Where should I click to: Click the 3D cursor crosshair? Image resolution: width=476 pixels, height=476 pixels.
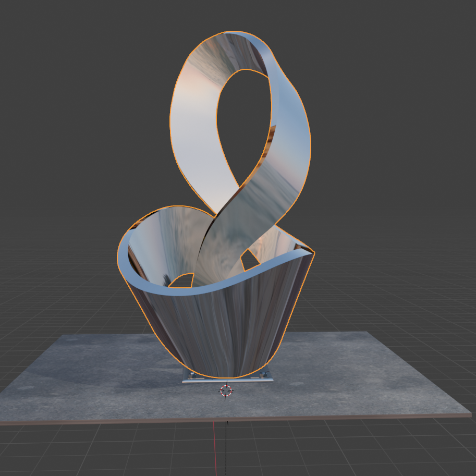pyautogui.click(x=226, y=390)
